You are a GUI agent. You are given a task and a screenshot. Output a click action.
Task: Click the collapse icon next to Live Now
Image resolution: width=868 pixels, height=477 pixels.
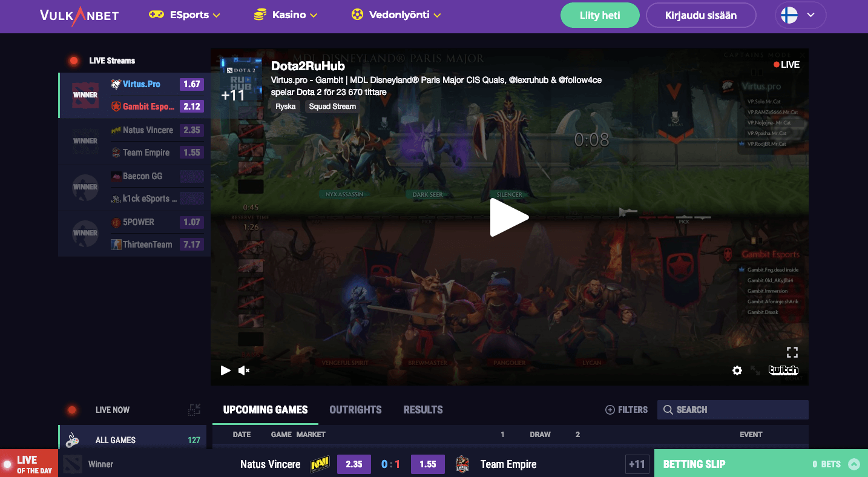194,410
